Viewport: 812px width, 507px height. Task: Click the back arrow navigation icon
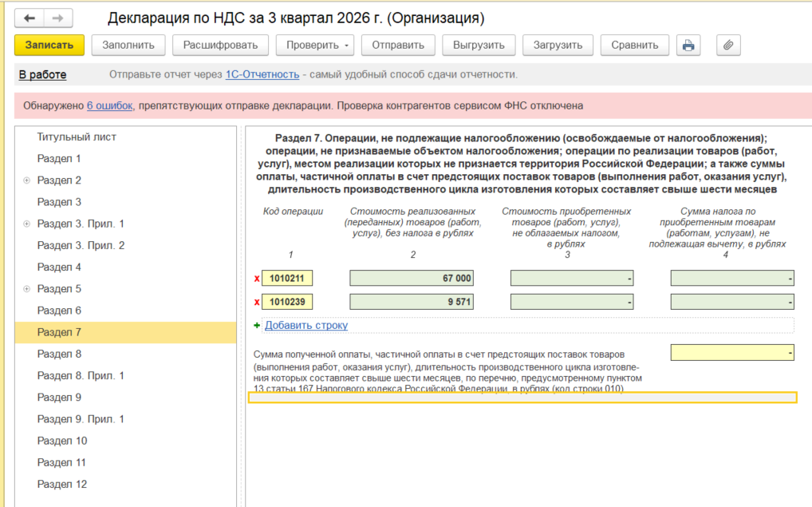point(29,18)
